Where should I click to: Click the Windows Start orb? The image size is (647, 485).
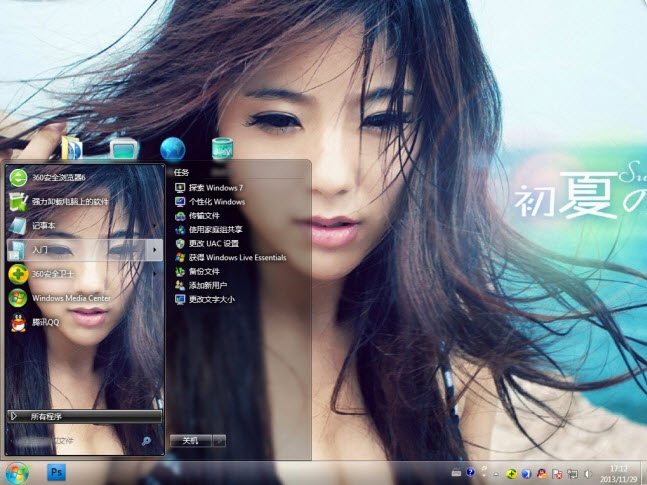pyautogui.click(x=17, y=473)
